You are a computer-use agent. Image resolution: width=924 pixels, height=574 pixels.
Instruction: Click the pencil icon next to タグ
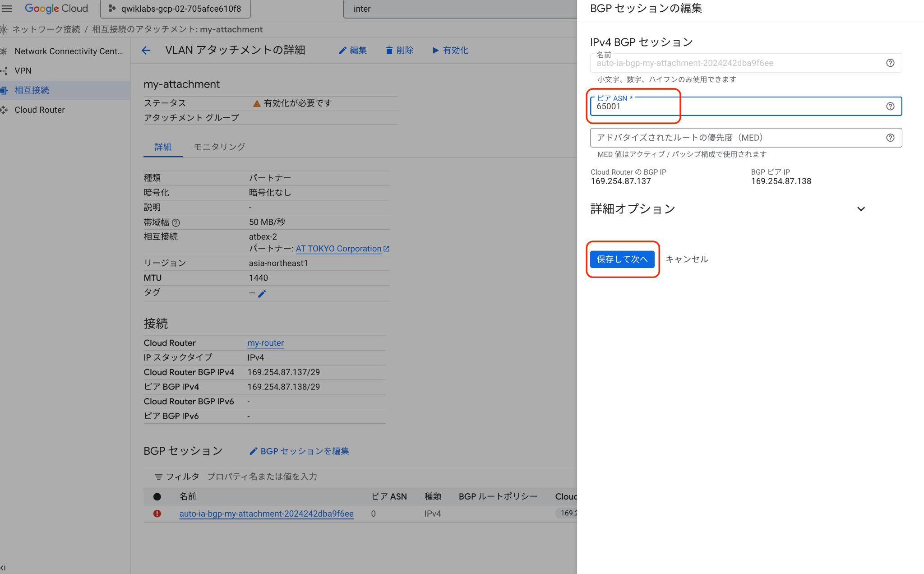pos(262,293)
